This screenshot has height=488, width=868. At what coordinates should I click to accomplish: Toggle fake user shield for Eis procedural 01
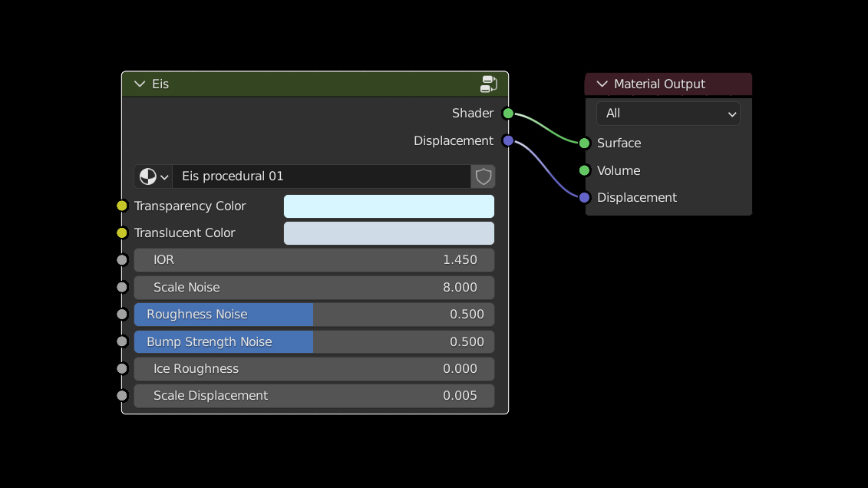(483, 176)
